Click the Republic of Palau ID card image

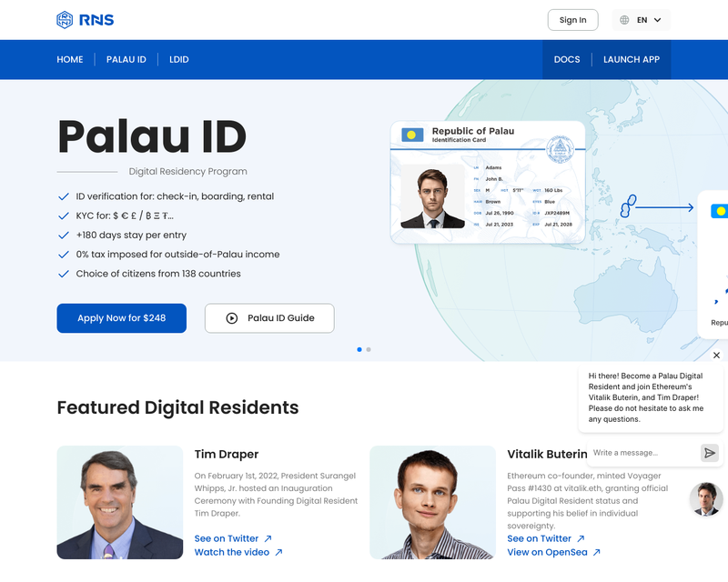click(x=488, y=182)
